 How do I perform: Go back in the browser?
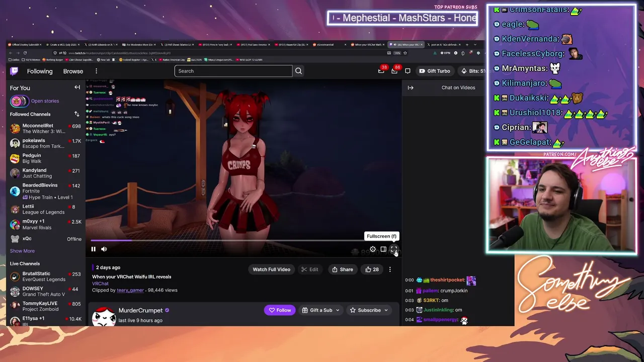click(11, 53)
